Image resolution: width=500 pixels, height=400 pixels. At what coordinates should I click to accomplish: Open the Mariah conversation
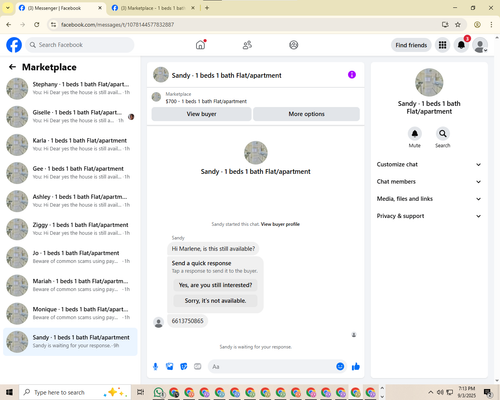click(70, 285)
